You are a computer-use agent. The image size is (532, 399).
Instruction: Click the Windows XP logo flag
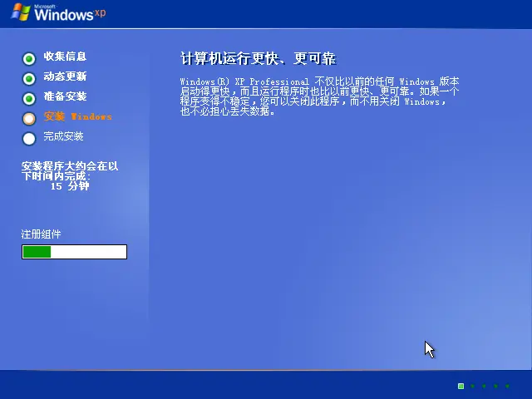21,12
